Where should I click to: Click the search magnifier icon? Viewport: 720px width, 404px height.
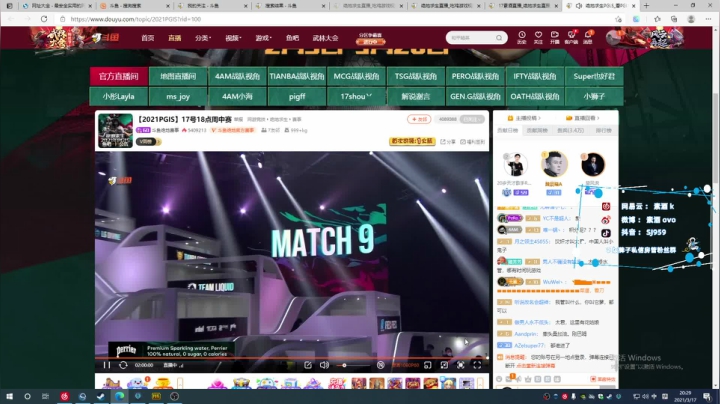point(499,38)
